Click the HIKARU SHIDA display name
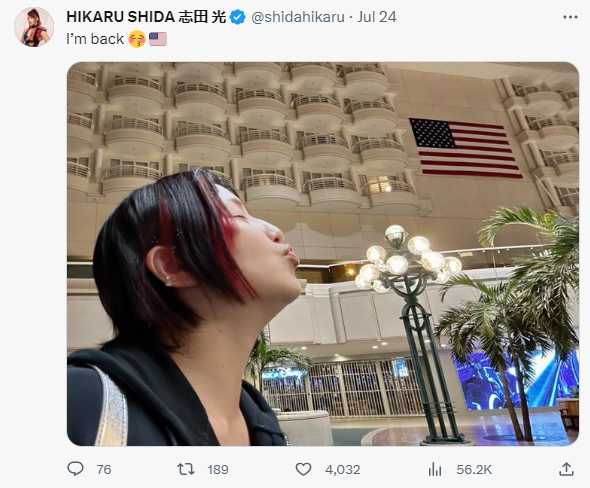 click(x=120, y=17)
